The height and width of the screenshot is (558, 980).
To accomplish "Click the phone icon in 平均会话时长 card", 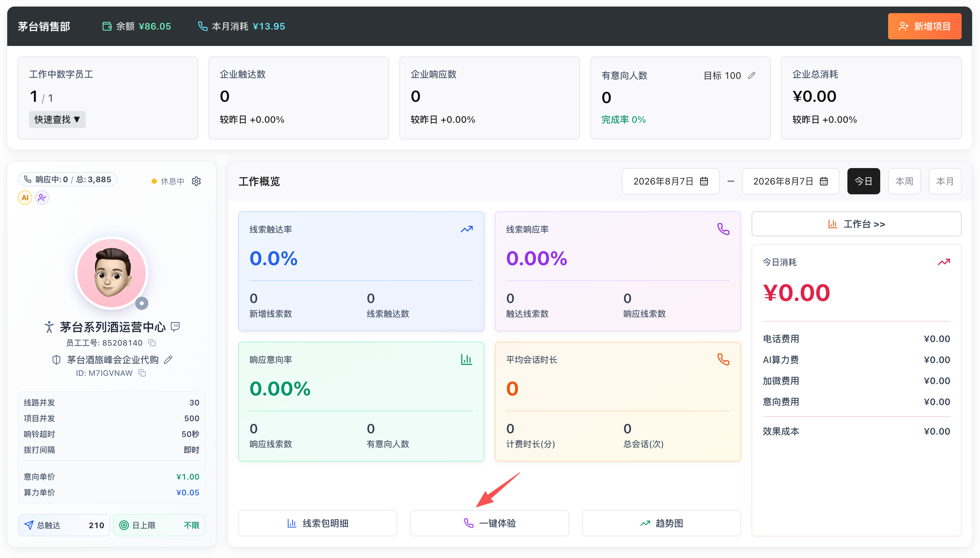I will click(723, 359).
